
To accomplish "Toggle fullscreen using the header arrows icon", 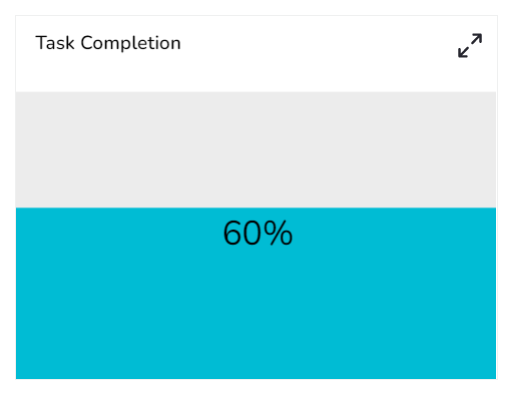I will pos(470,45).
